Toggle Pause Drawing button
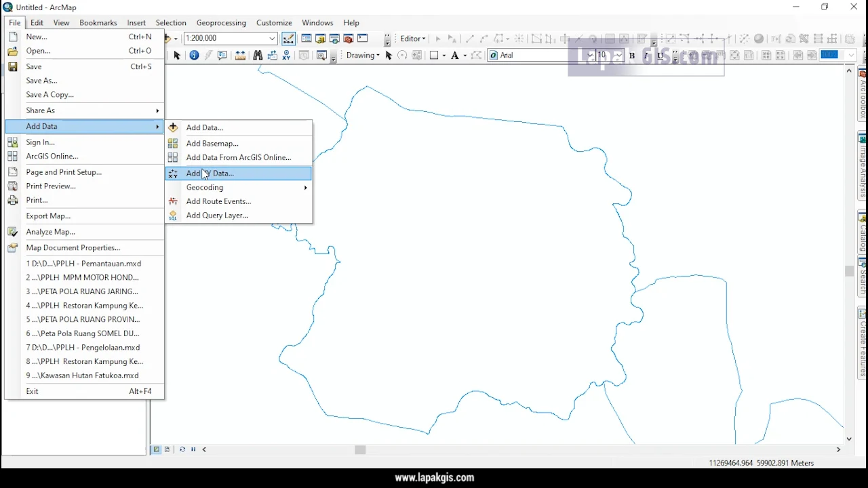 tap(193, 449)
